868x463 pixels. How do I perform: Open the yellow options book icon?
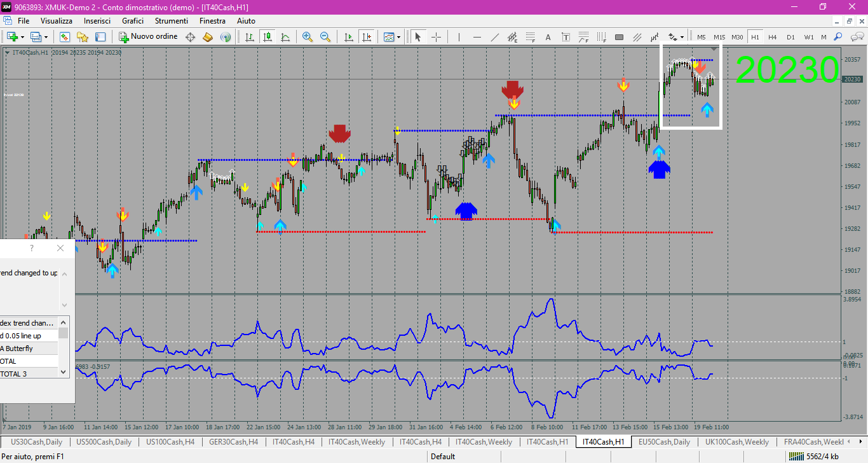208,37
